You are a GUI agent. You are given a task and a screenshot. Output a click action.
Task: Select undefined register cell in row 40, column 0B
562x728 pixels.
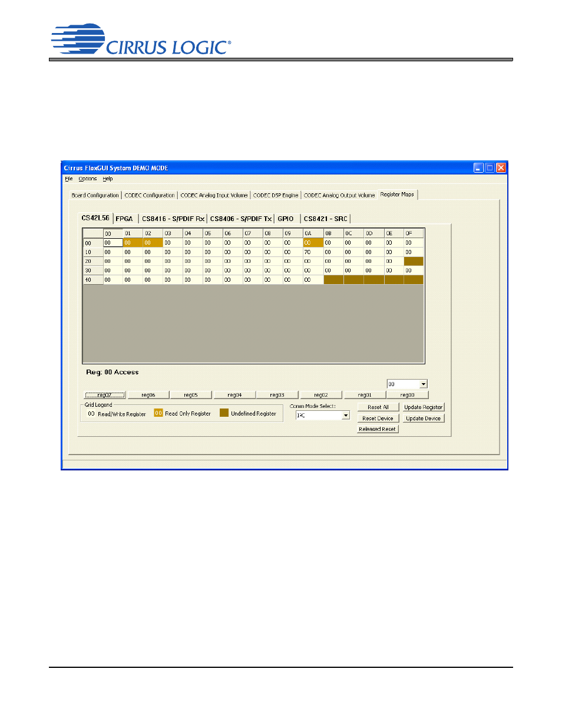click(333, 280)
